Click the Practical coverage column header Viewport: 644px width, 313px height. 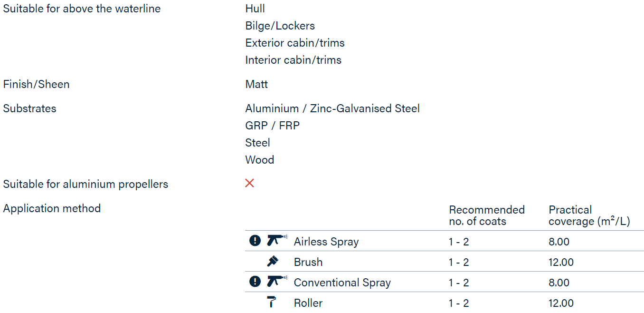click(x=589, y=215)
